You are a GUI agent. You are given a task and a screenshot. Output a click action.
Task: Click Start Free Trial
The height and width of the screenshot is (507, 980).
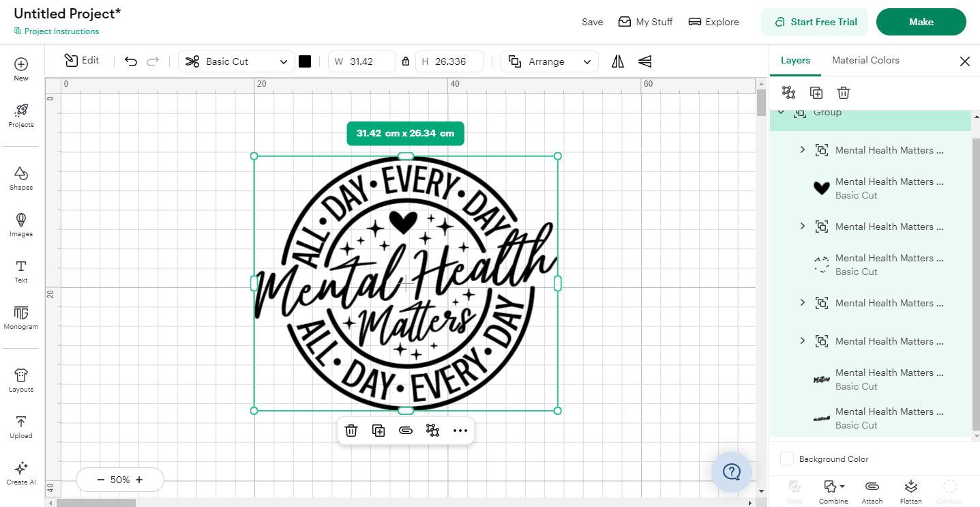point(814,22)
